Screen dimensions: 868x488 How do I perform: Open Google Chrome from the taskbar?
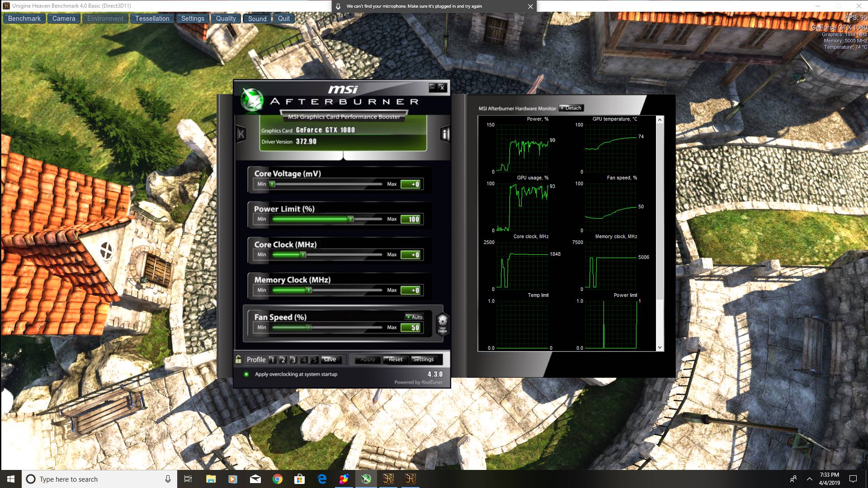tap(278, 479)
